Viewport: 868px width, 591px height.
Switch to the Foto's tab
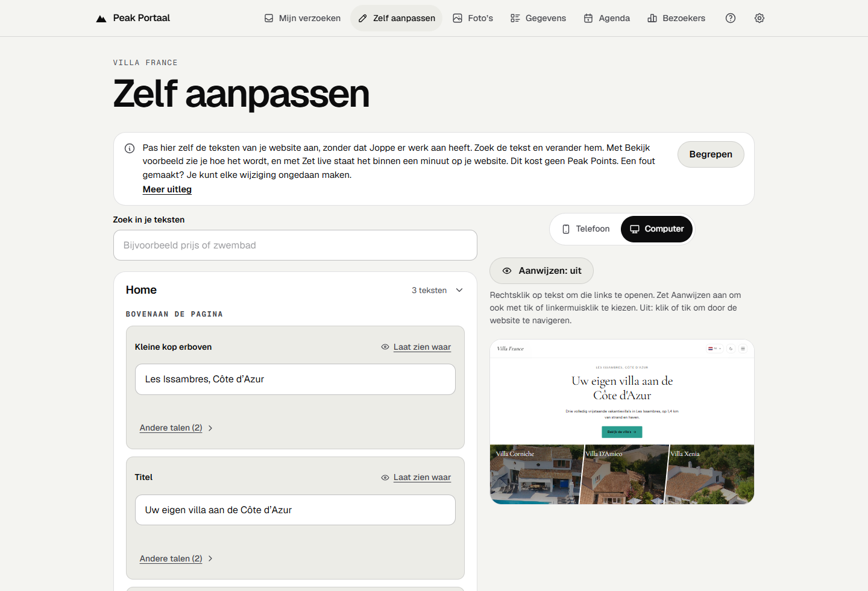tap(473, 18)
